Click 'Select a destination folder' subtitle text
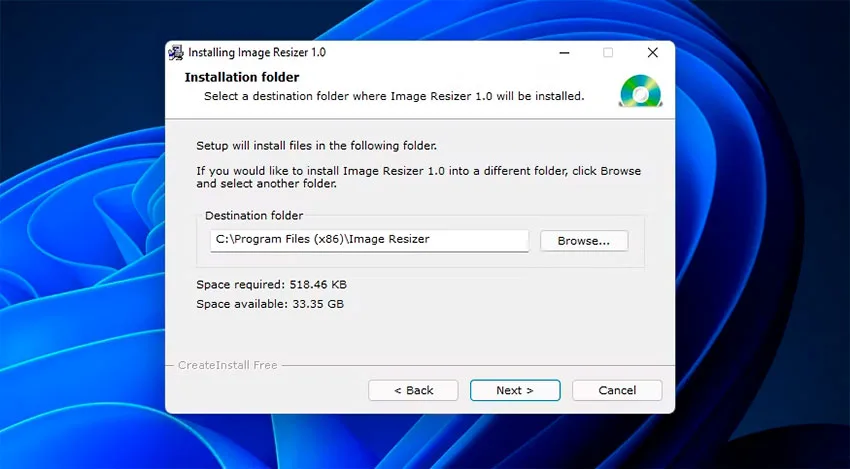 [394, 97]
